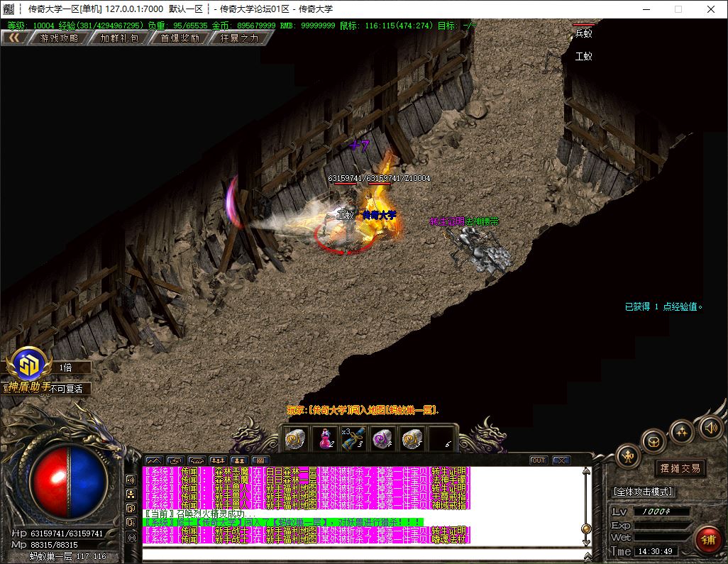Screen dimensions: 728x564
Task: Open the skills icon with three stars
Action: click(x=682, y=432)
